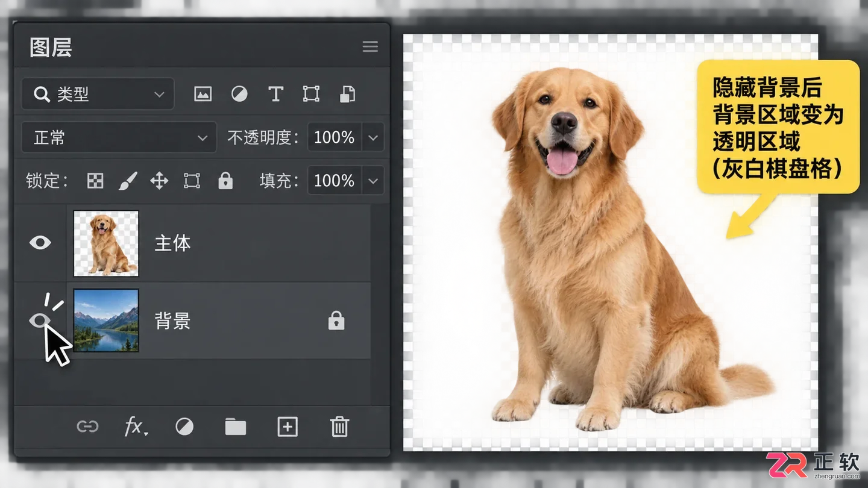Click the 填充 100% value field
The image size is (868, 488).
click(x=335, y=181)
